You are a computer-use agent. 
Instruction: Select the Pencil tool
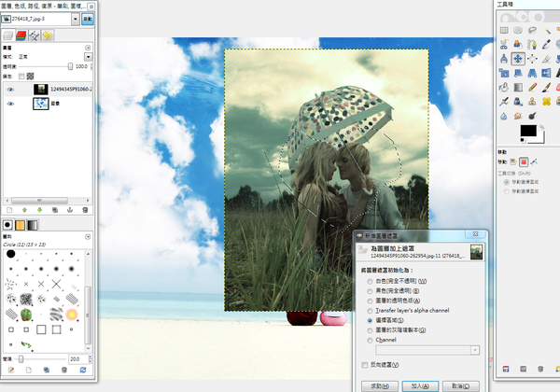pyautogui.click(x=532, y=88)
